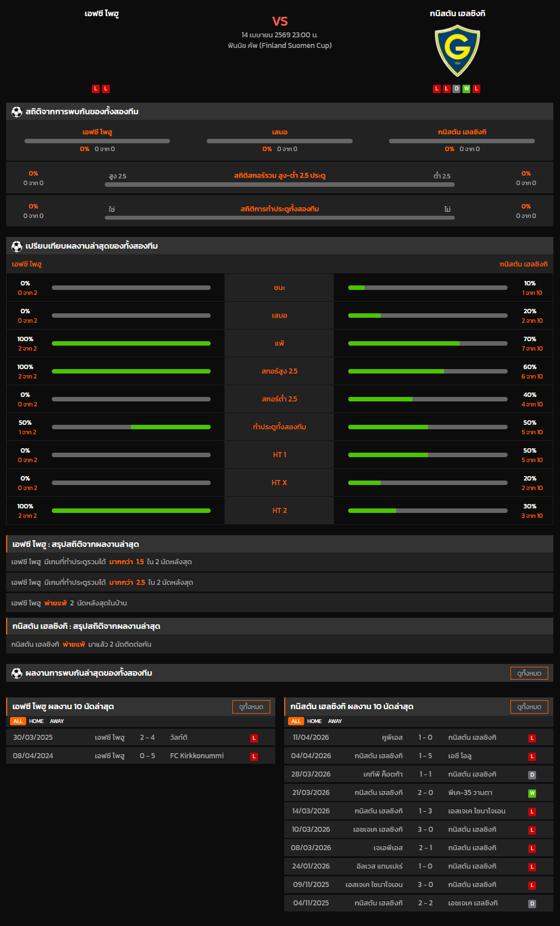Image resolution: width=560 pixels, height=926 pixels.
Task: Switch to HOME filter for FC Pohu matches
Action: click(x=36, y=721)
